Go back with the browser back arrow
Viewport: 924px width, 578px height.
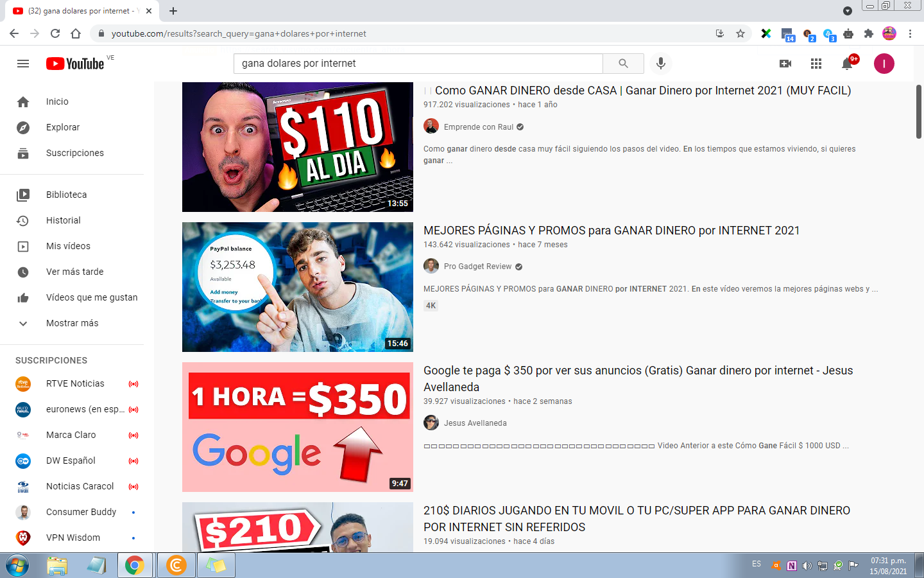click(14, 33)
